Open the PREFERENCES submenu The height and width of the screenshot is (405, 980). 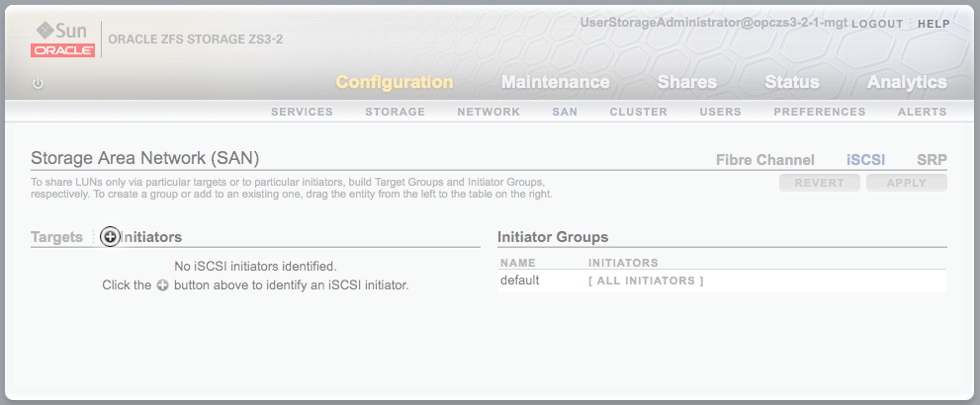820,112
